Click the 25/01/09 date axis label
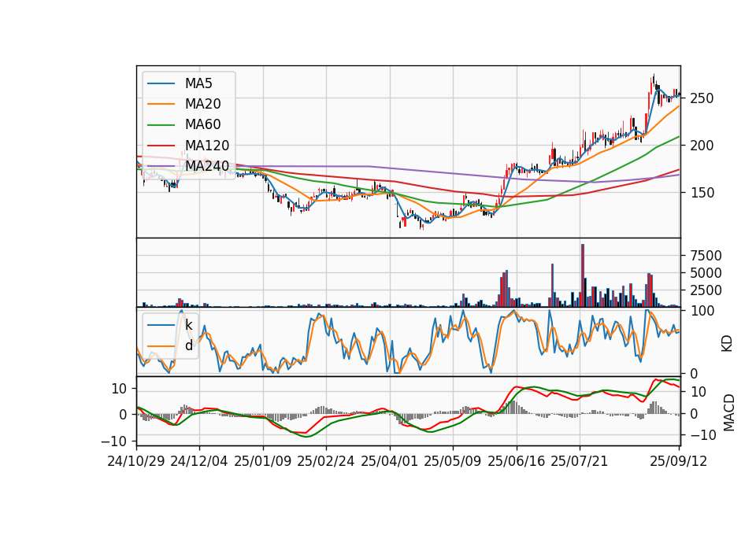This screenshot has width=756, height=543. tap(263, 461)
